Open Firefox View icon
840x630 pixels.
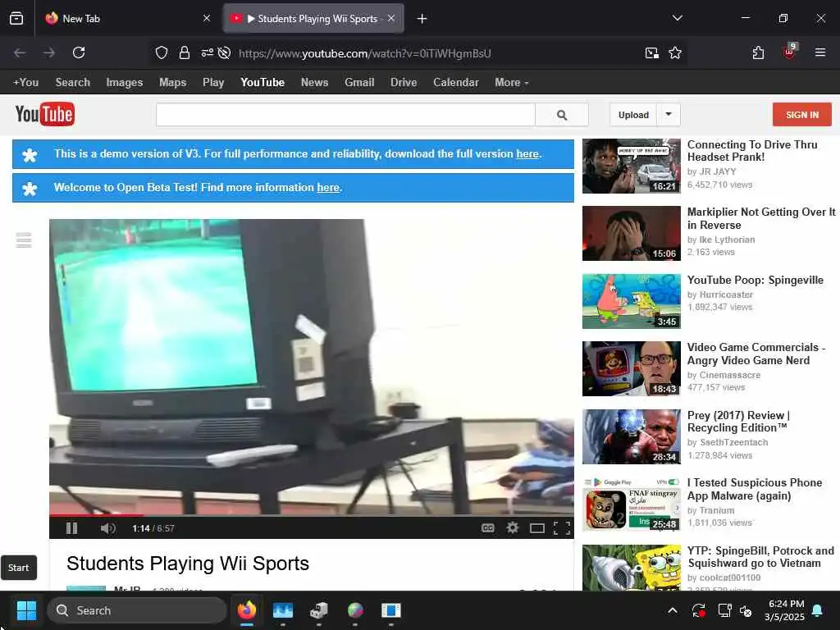click(16, 18)
